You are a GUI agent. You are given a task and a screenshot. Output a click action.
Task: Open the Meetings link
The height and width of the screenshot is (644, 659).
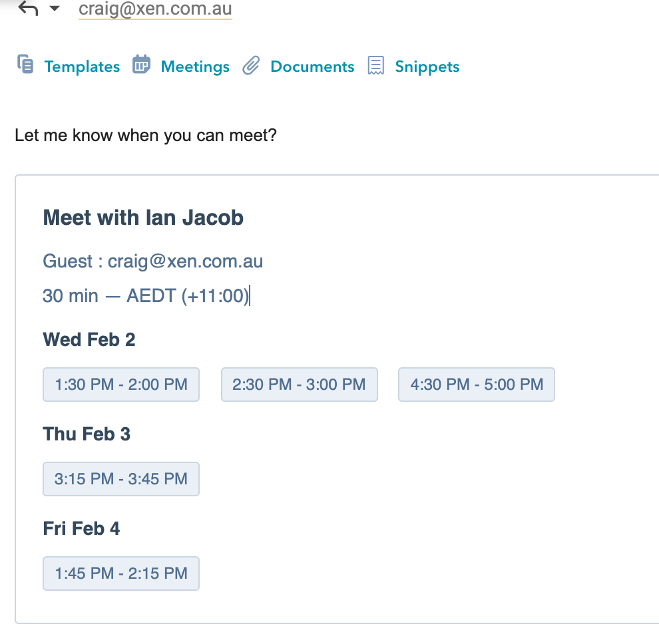(195, 67)
